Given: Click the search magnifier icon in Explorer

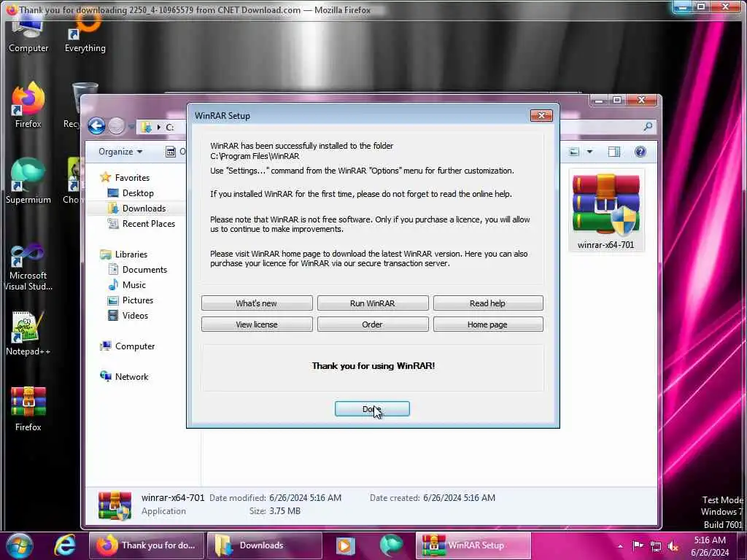Looking at the screenshot, I should (x=648, y=126).
